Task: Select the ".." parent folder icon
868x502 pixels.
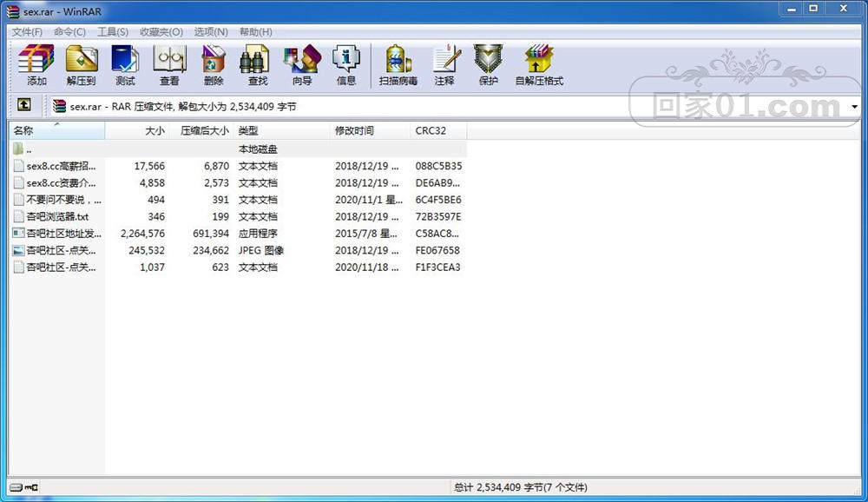Action: (18, 149)
